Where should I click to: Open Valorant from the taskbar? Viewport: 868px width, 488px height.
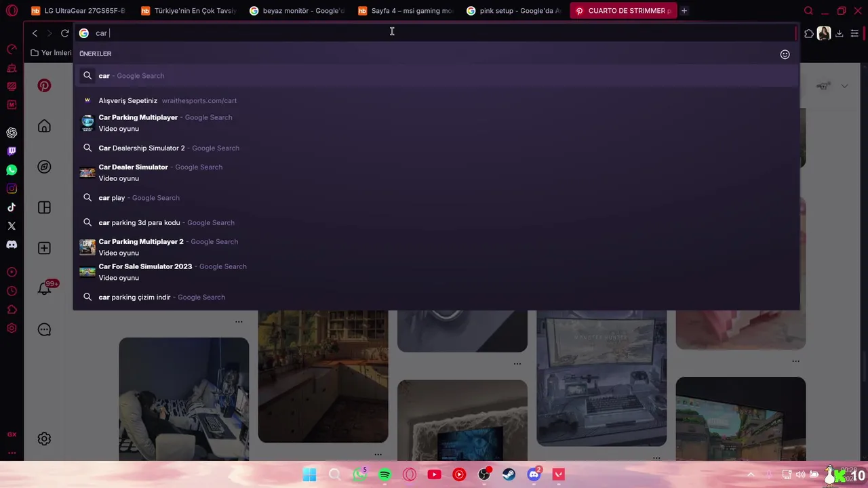pos(559,474)
